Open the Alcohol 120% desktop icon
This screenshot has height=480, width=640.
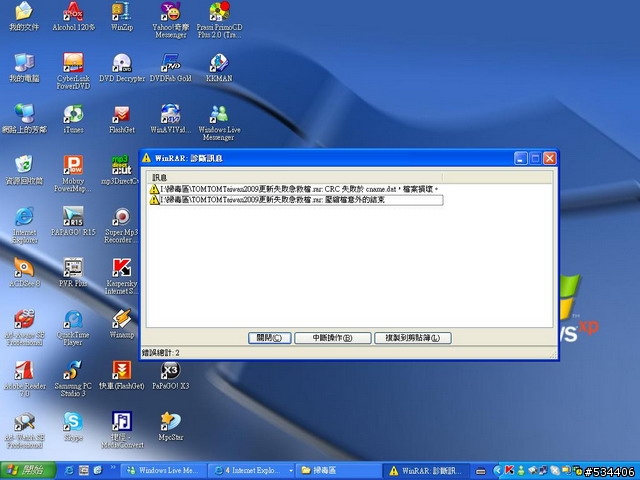tap(73, 16)
